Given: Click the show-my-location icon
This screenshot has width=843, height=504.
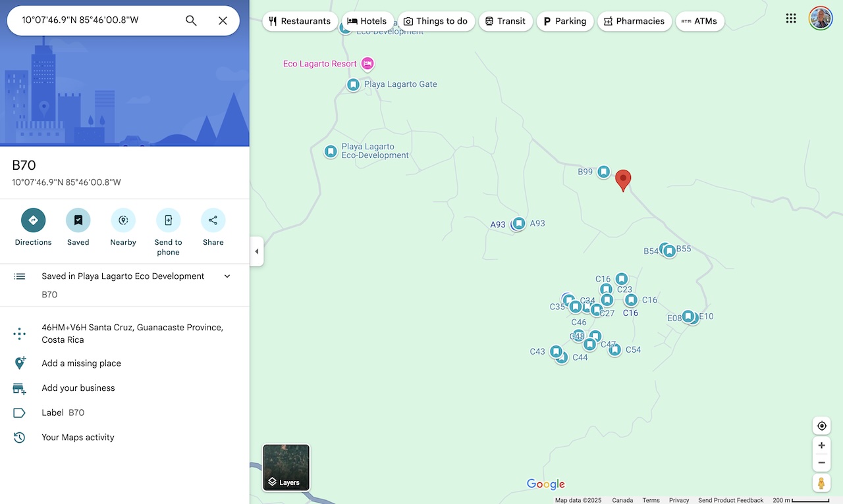Looking at the screenshot, I should tap(821, 425).
